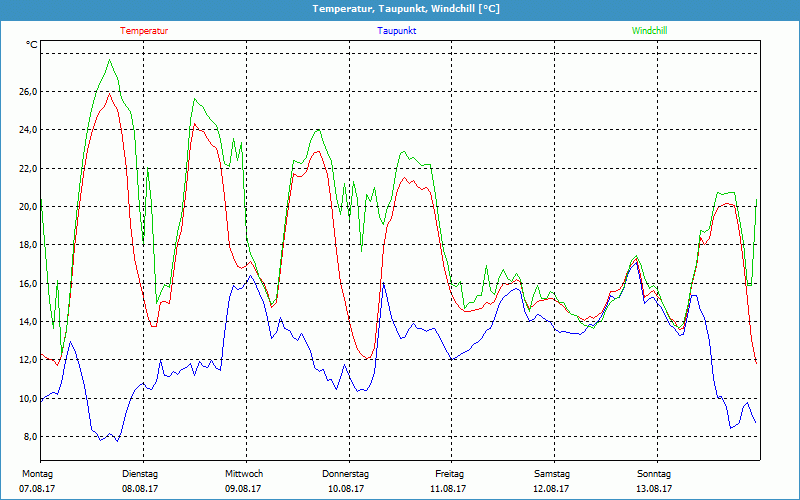The width and height of the screenshot is (800, 500).
Task: Select the blue 'Taupunkt' legend label
Action: (396, 31)
